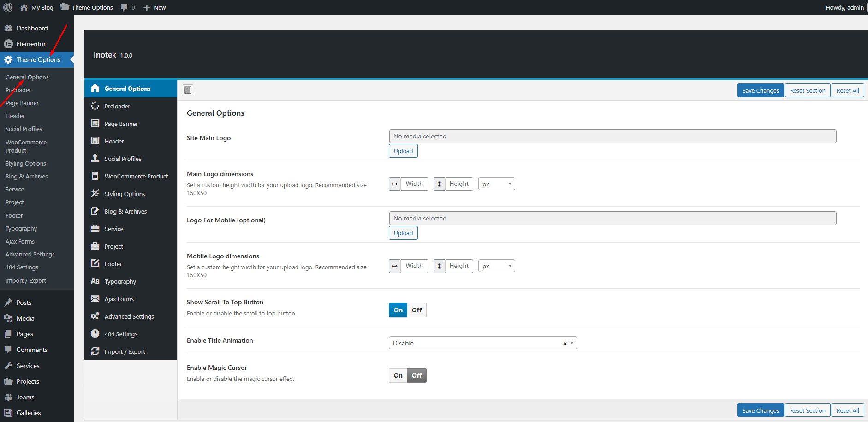Click the top Reset Section button
This screenshot has height=422, width=868.
pyautogui.click(x=808, y=90)
